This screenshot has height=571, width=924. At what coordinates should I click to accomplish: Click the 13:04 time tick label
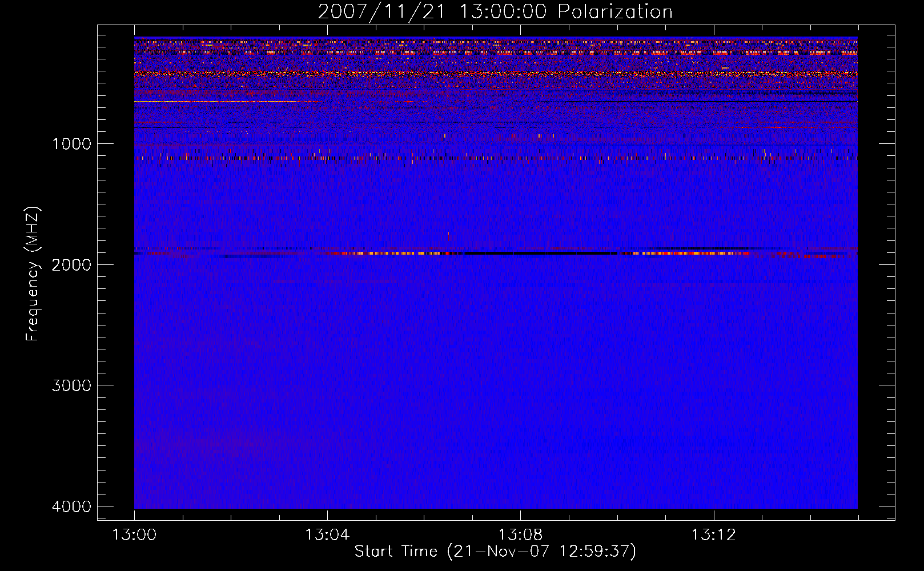tap(327, 535)
